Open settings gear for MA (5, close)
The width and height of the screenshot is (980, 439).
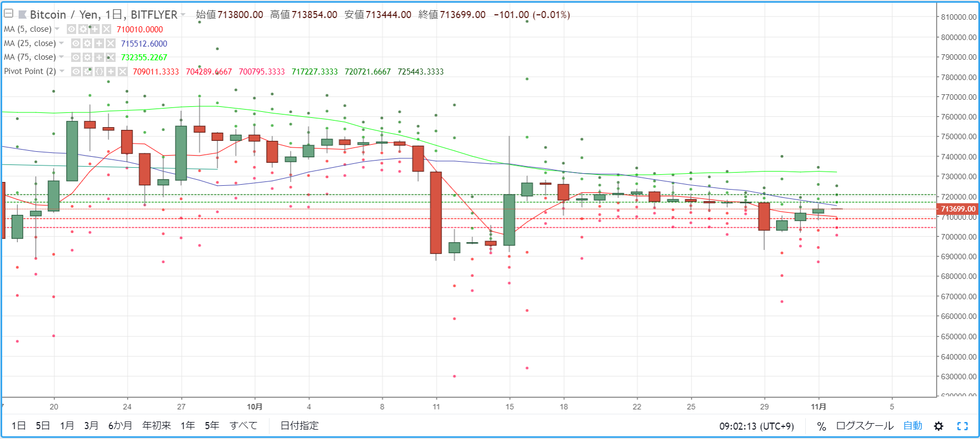point(83,29)
